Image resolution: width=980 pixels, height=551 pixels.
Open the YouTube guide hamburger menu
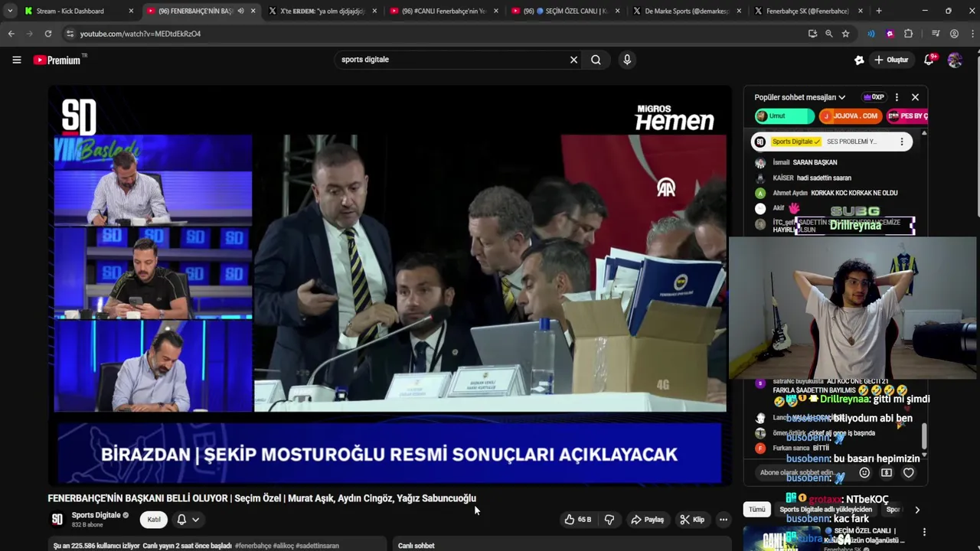(16, 60)
